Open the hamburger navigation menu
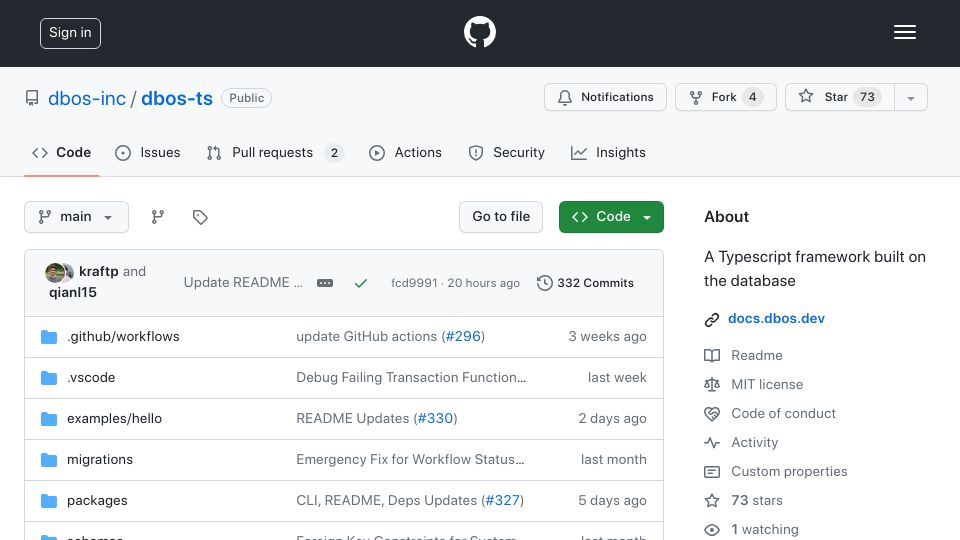This screenshot has width=960, height=540. (x=904, y=32)
